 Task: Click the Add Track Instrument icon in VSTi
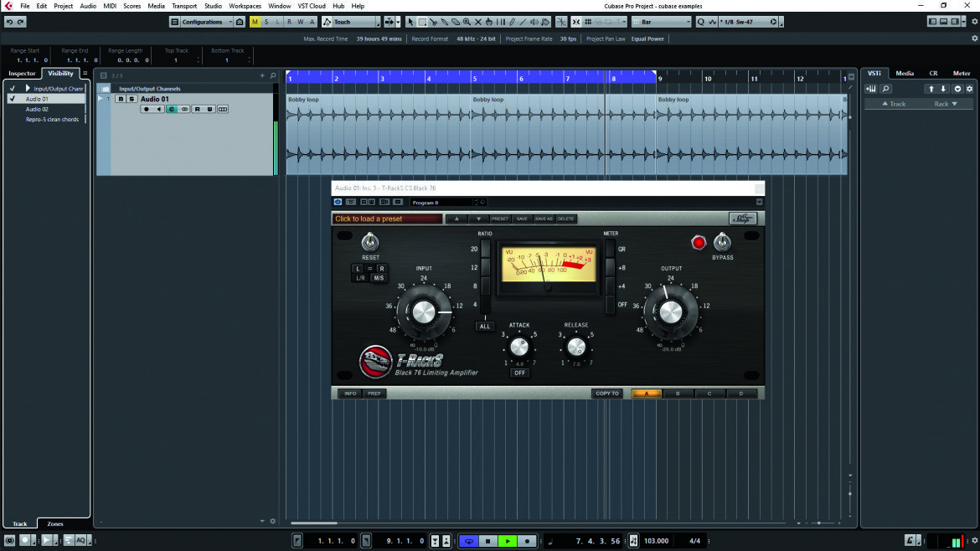coord(870,89)
